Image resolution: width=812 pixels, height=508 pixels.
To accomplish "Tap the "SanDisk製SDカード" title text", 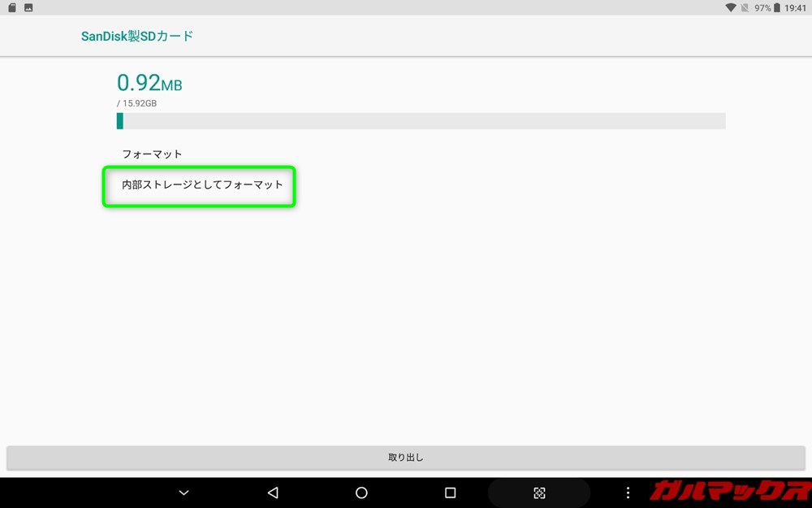I will click(x=136, y=36).
